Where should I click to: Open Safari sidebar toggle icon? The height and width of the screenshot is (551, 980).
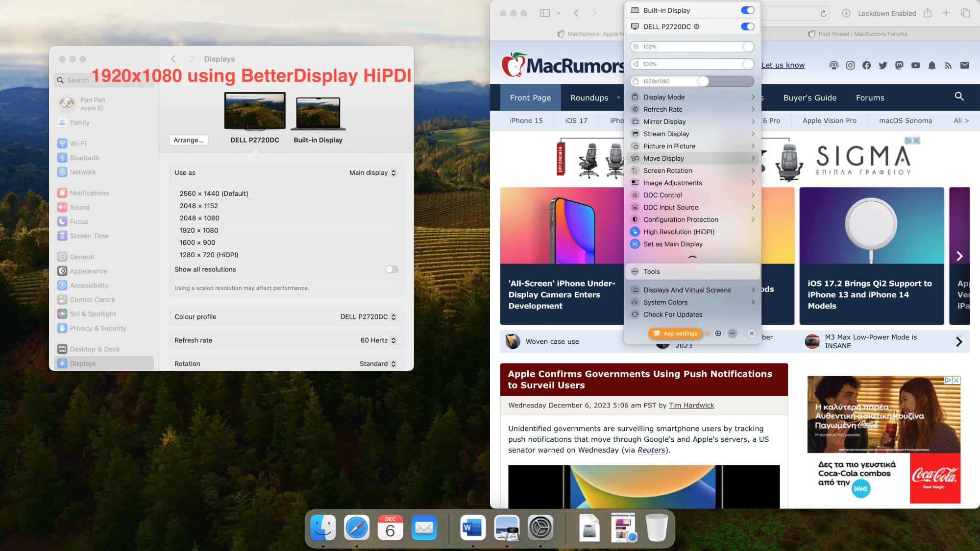[544, 13]
